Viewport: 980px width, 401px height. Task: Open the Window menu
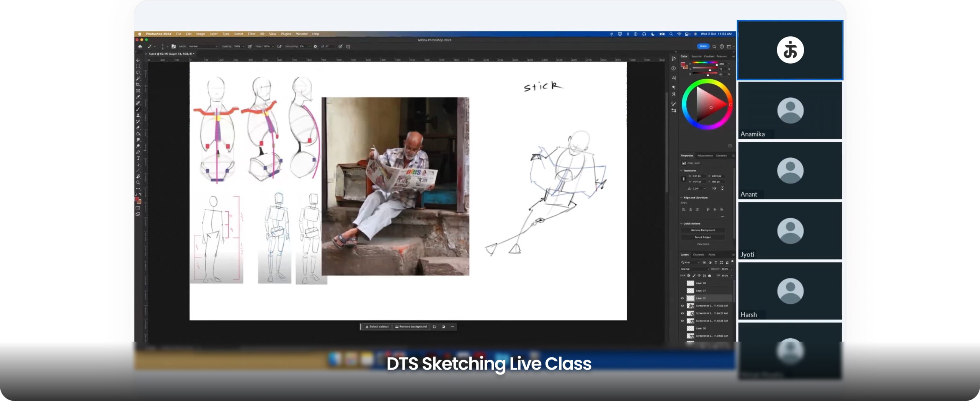point(302,34)
